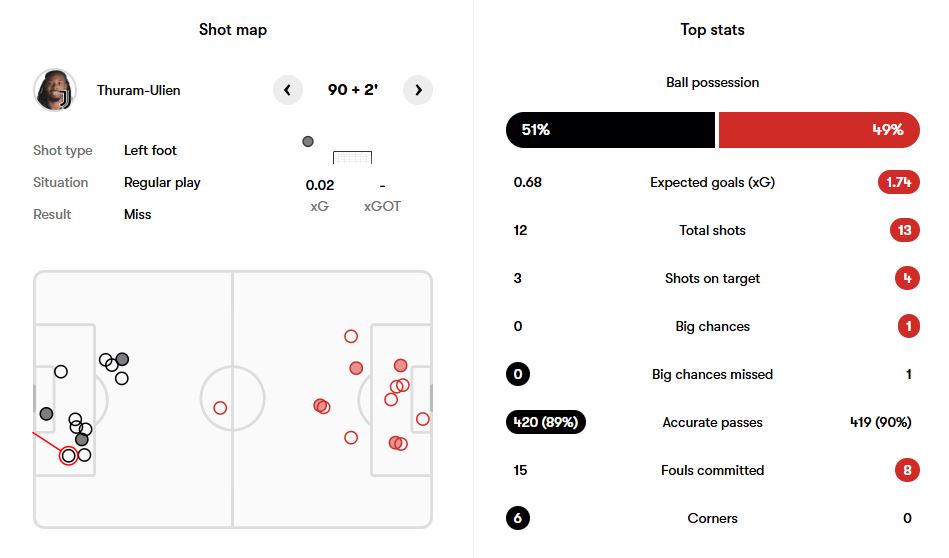Click the black 51% possession bar
The height and width of the screenshot is (558, 949).
pyautogui.click(x=610, y=130)
